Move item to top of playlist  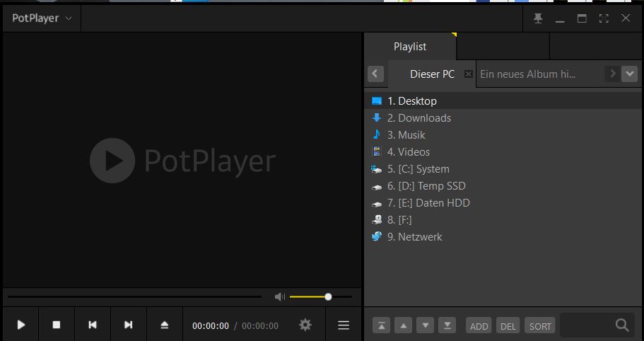(381, 325)
